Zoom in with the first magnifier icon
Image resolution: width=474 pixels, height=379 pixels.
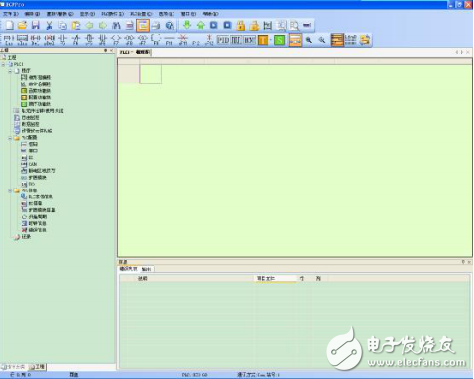coord(309,40)
